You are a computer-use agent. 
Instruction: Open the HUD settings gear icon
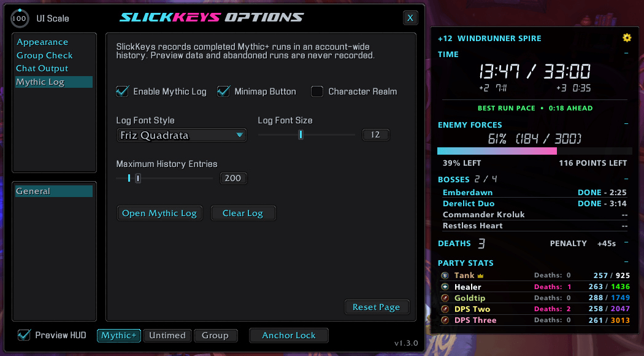(627, 38)
